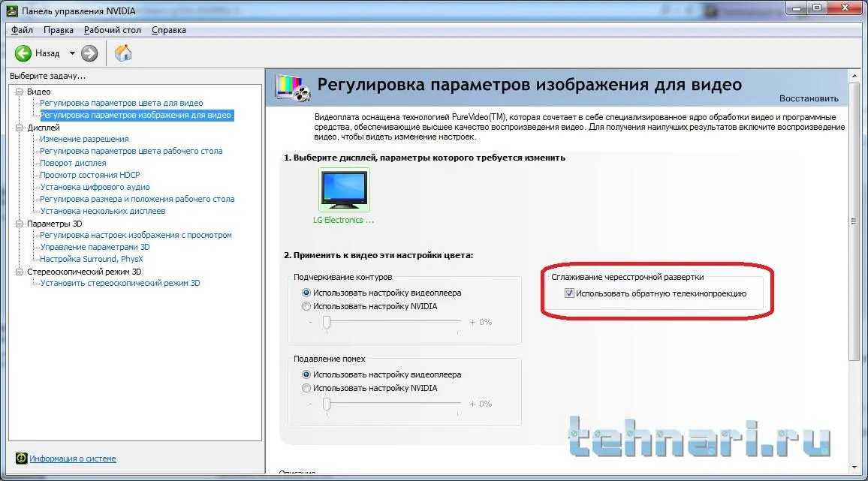868x481 pixels.
Task: Select video player setting for Подчеркивание контуров
Action: click(x=306, y=293)
